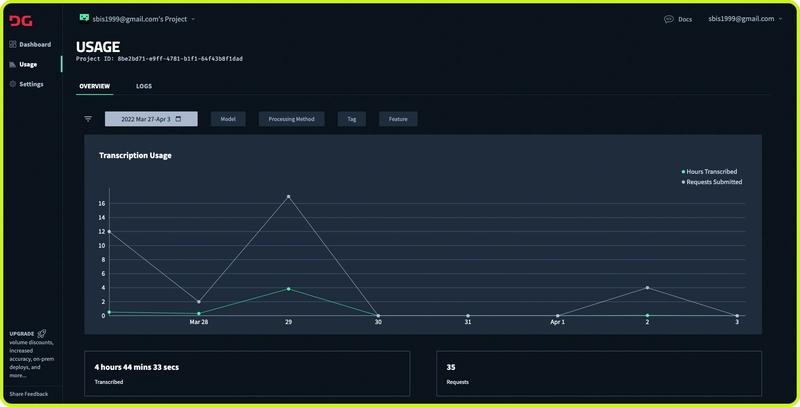Click the Upgrade rocket icon
The image size is (800, 407).
[x=42, y=334]
